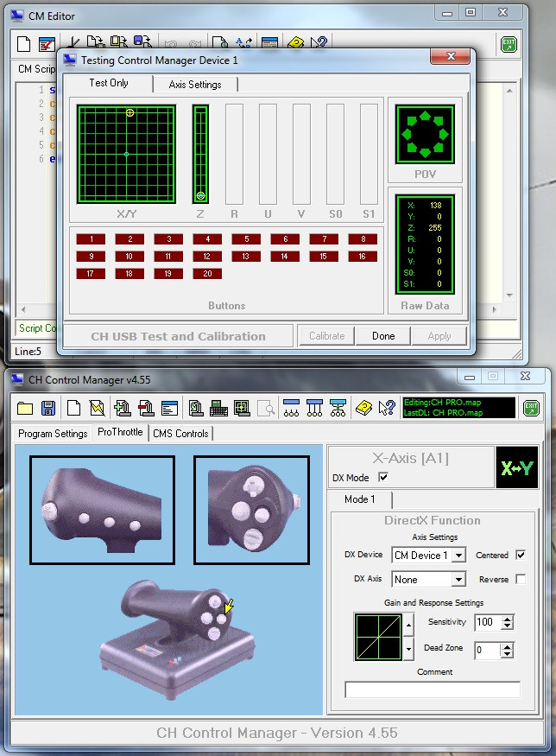Click the Sensitivity value field showing 100

click(x=488, y=622)
